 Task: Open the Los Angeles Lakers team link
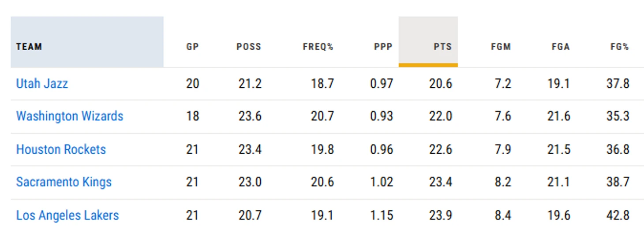[67, 215]
